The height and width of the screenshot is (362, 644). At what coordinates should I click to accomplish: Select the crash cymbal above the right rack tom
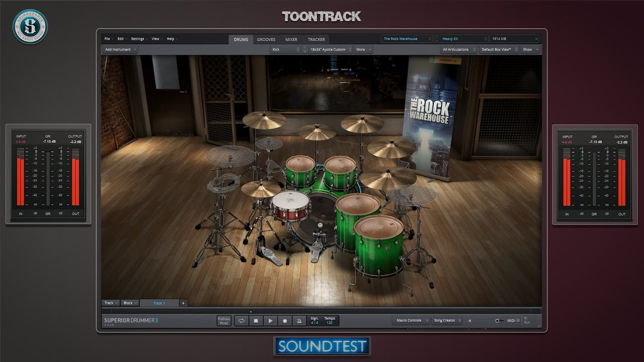(x=362, y=124)
